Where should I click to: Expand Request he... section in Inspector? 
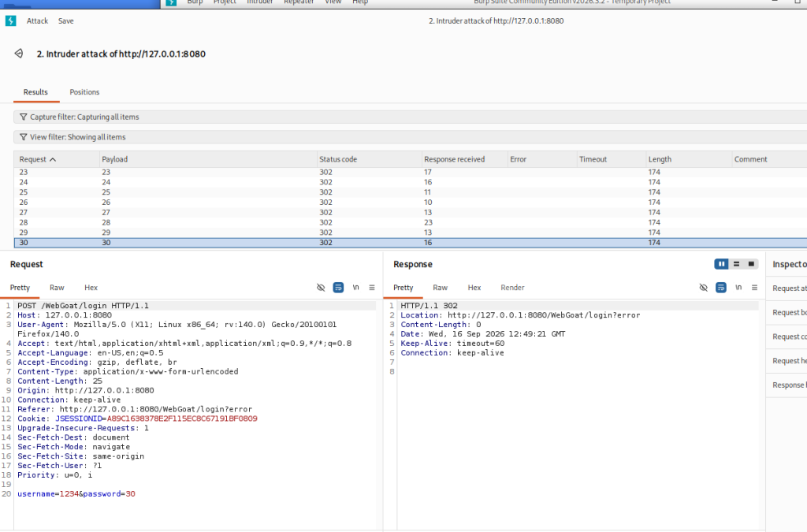pyautogui.click(x=787, y=361)
